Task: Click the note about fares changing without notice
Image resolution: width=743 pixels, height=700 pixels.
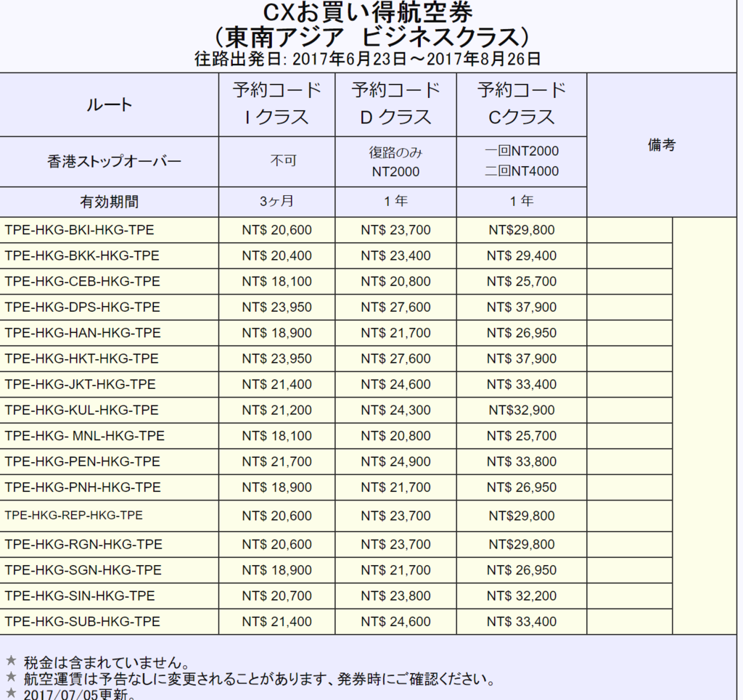Action: (x=259, y=679)
